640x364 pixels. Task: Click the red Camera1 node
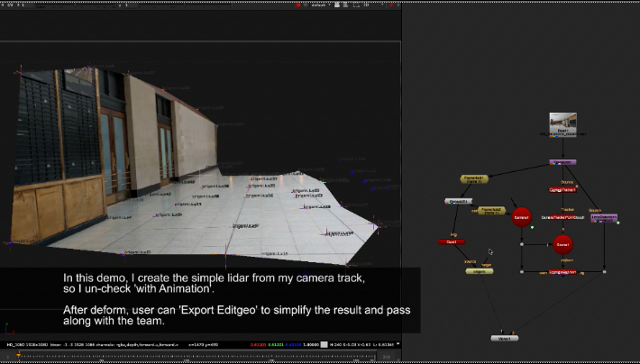pyautogui.click(x=521, y=218)
